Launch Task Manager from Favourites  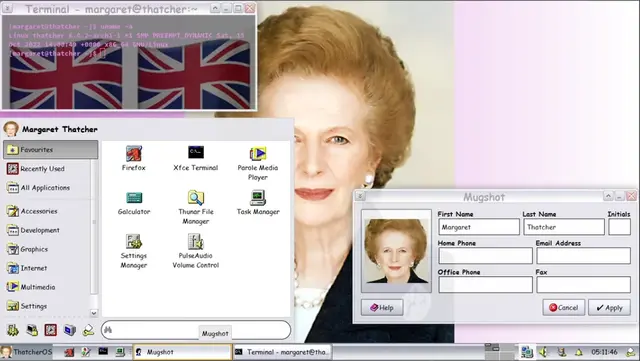pos(258,203)
